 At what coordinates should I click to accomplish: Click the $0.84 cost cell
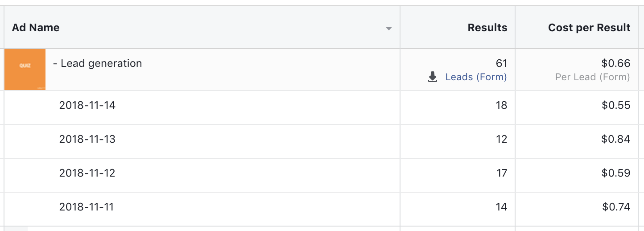616,139
